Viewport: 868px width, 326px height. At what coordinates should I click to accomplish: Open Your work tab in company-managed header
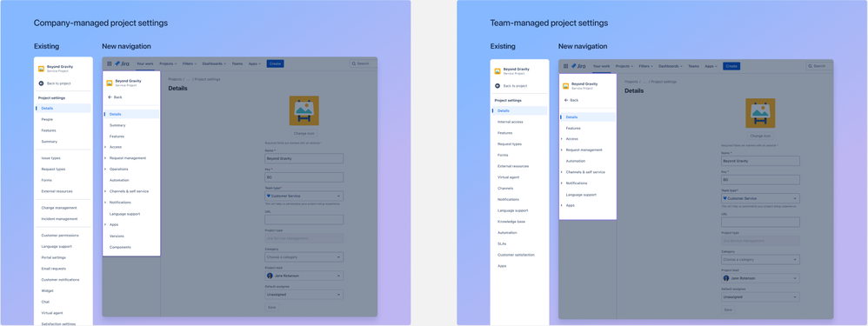click(x=145, y=63)
